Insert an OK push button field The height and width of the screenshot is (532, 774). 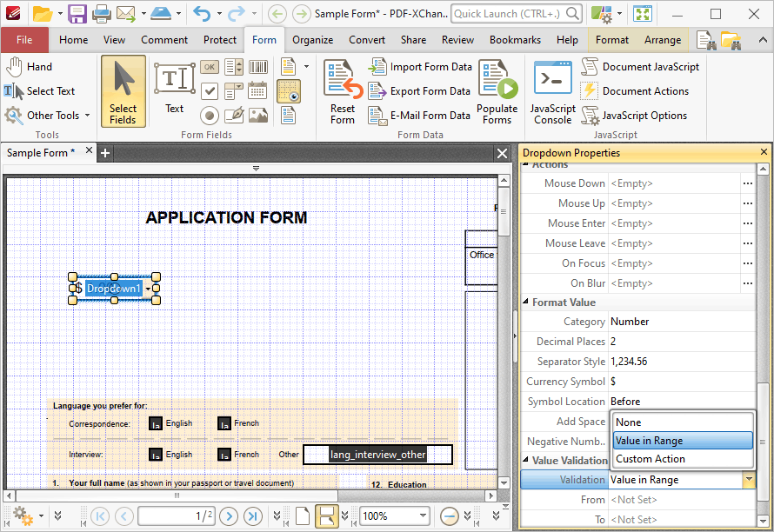tap(210, 67)
